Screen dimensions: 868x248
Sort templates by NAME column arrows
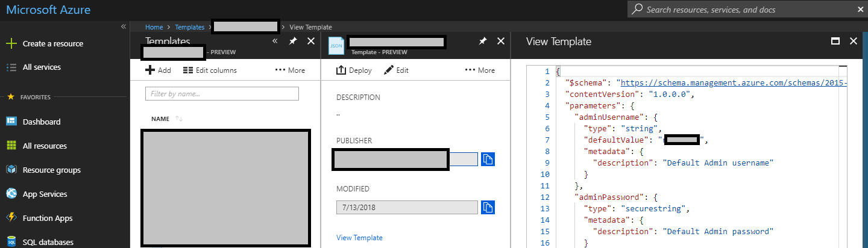pos(179,119)
